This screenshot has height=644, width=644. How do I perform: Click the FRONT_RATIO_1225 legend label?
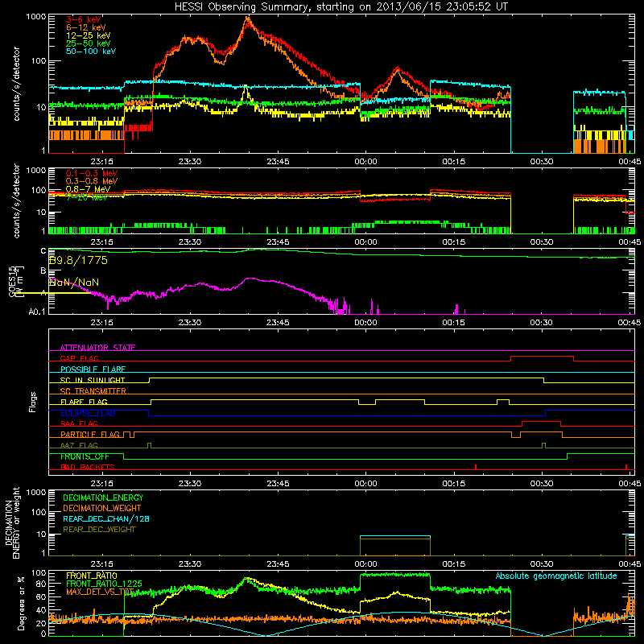[104, 584]
